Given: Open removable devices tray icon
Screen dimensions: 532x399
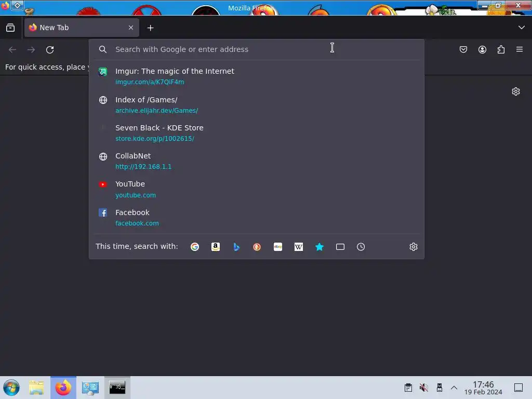Looking at the screenshot, I should tap(440, 388).
